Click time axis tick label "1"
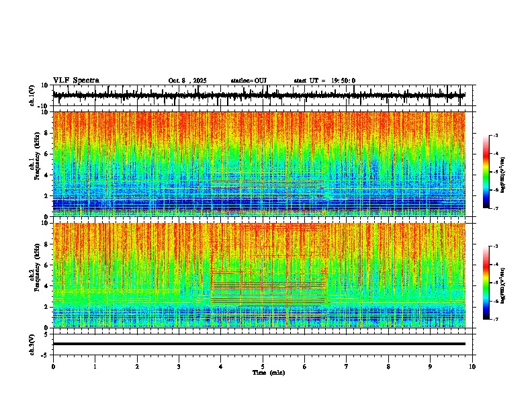This screenshot has height=411, width=532. [x=95, y=367]
